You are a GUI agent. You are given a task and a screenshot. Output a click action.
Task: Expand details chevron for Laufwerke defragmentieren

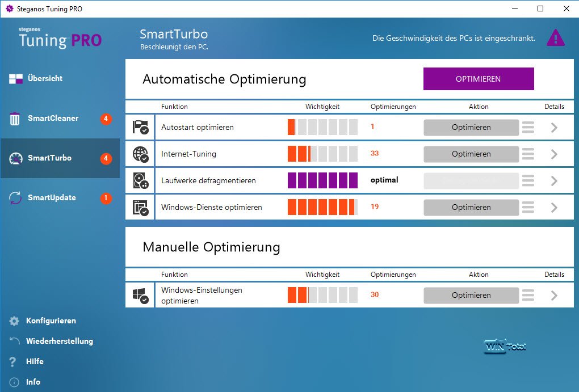(x=554, y=181)
